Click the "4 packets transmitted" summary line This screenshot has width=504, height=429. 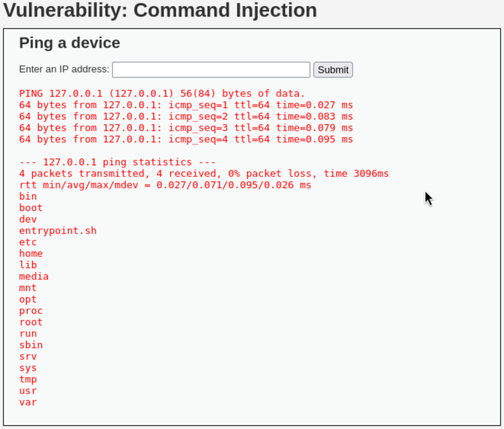tap(204, 174)
